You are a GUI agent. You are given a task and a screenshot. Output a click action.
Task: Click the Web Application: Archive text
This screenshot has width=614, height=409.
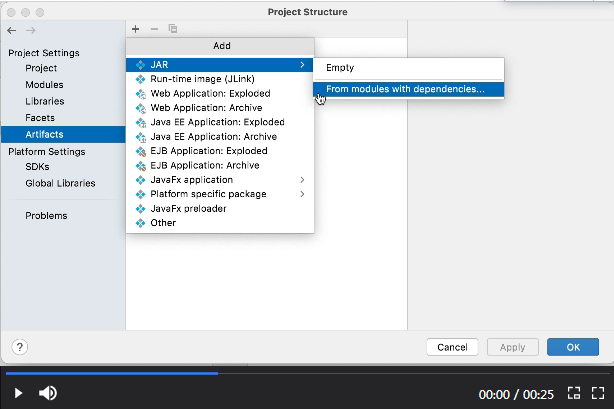[206, 108]
